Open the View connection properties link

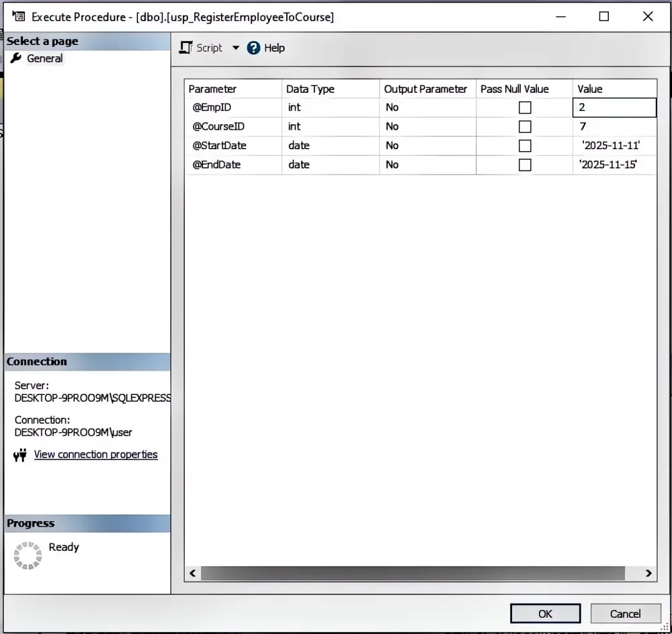95,455
